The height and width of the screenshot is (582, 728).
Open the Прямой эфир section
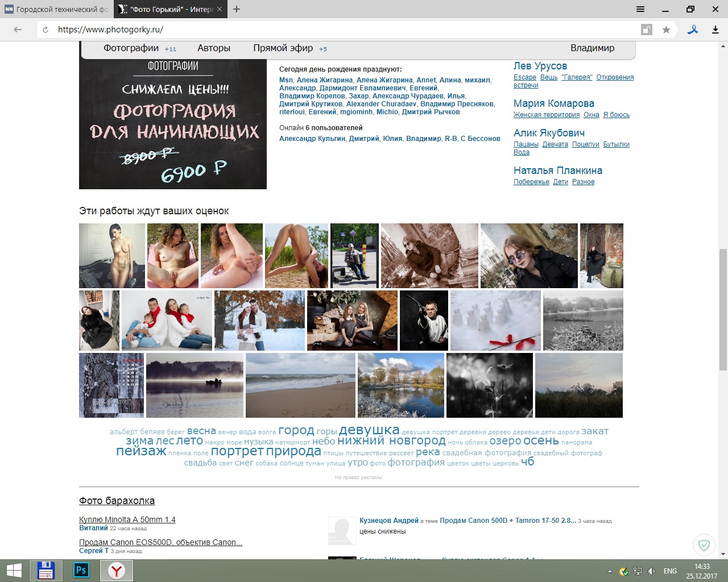pos(283,48)
